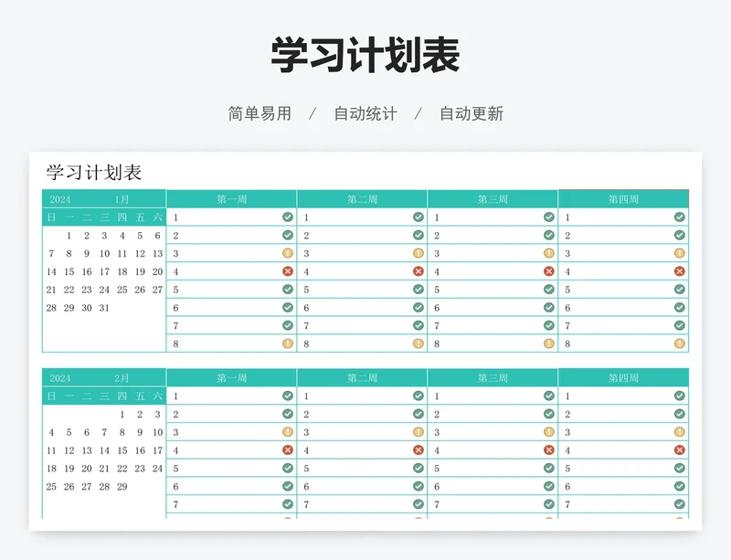Screen dimensions: 731x560
Task: Select date 1 in the January calendar
Action: (x=69, y=236)
